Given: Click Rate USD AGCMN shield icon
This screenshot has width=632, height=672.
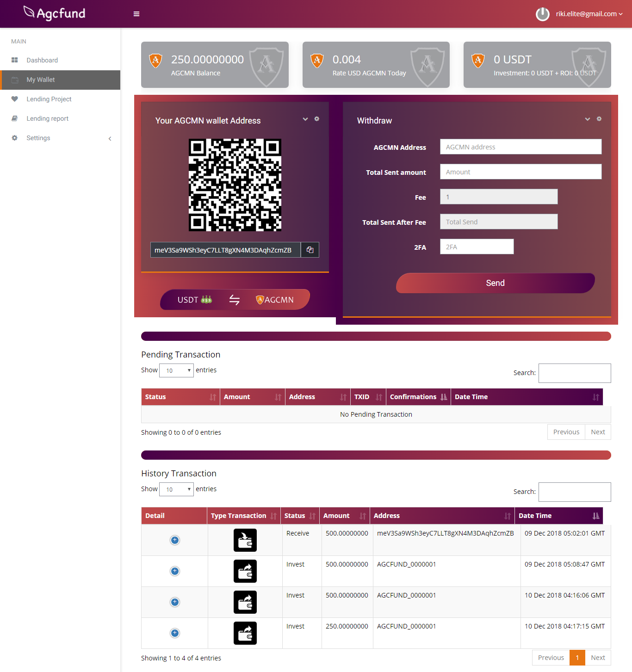Looking at the screenshot, I should click(x=317, y=61).
